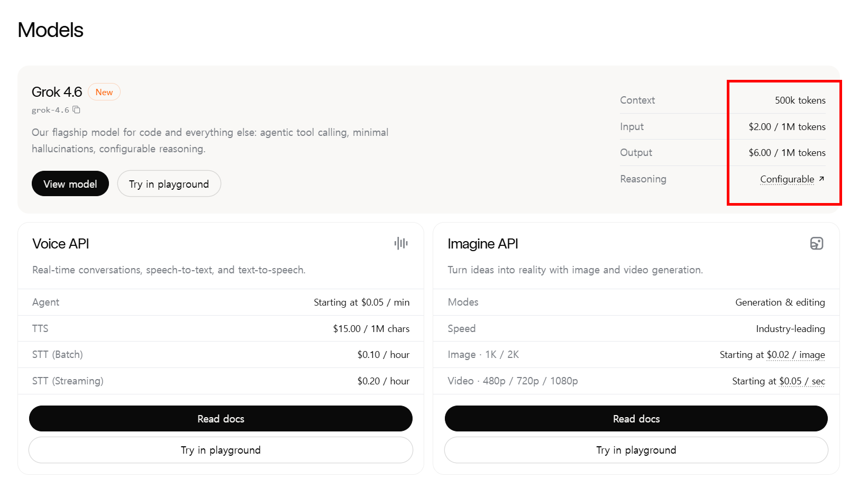Click the $0.05 / sec video price link

tap(802, 381)
